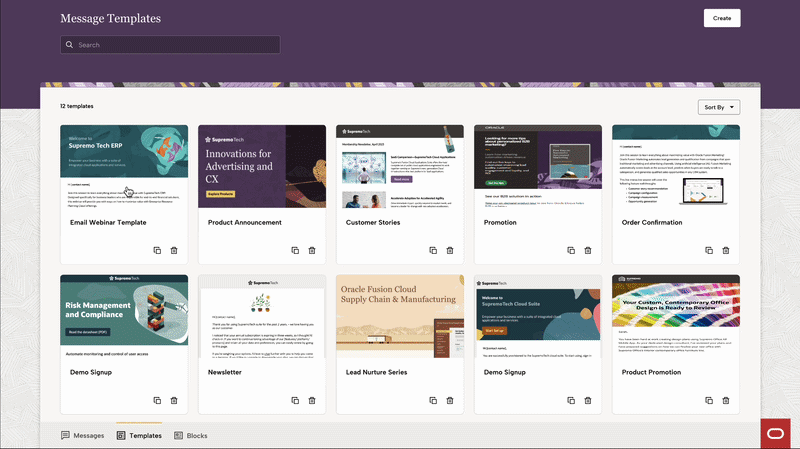Delete the Order Confirmation template
The height and width of the screenshot is (449, 800).
726,251
